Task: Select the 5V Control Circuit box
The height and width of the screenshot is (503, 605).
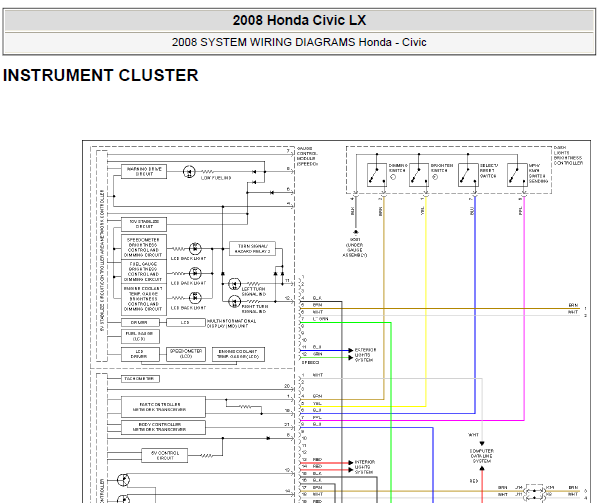Action: 165,456
